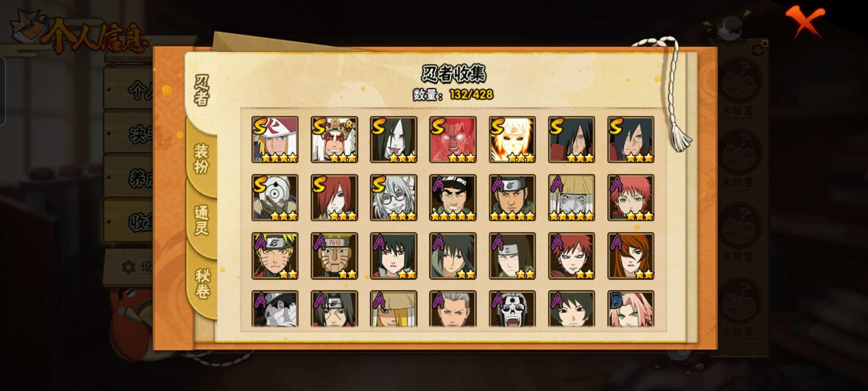This screenshot has height=391, width=868.
Task: Pick the five-star Asuma A-rank portrait
Action: click(x=512, y=198)
